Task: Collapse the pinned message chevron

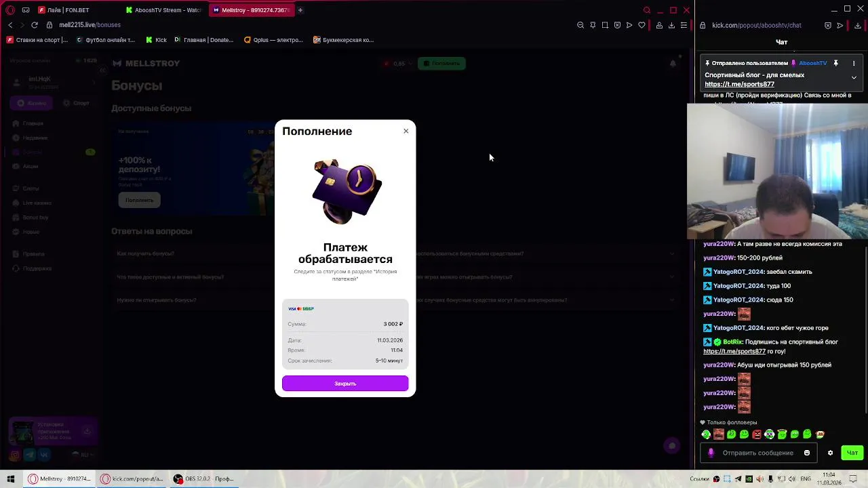Action: pyautogui.click(x=854, y=77)
